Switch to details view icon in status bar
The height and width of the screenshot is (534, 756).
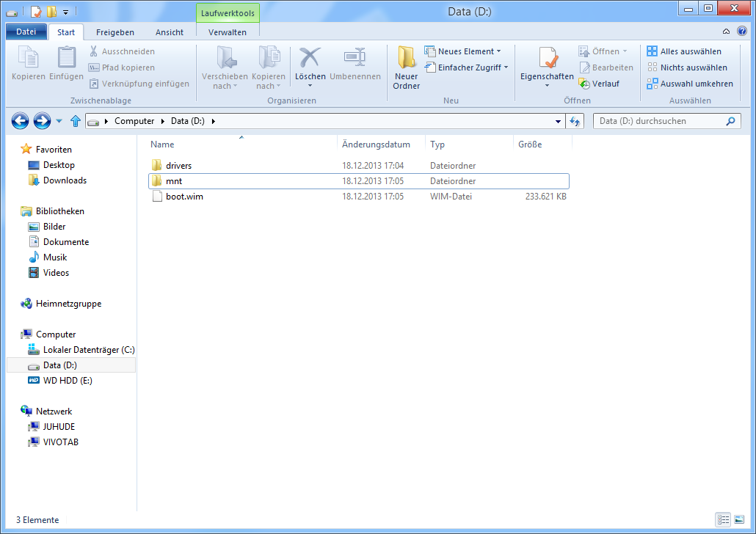[x=723, y=519]
